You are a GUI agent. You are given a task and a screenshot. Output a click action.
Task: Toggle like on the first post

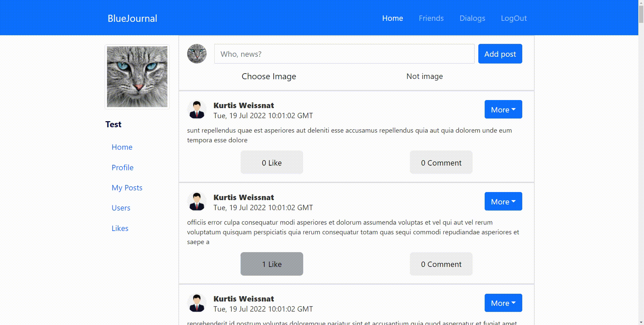point(272,162)
